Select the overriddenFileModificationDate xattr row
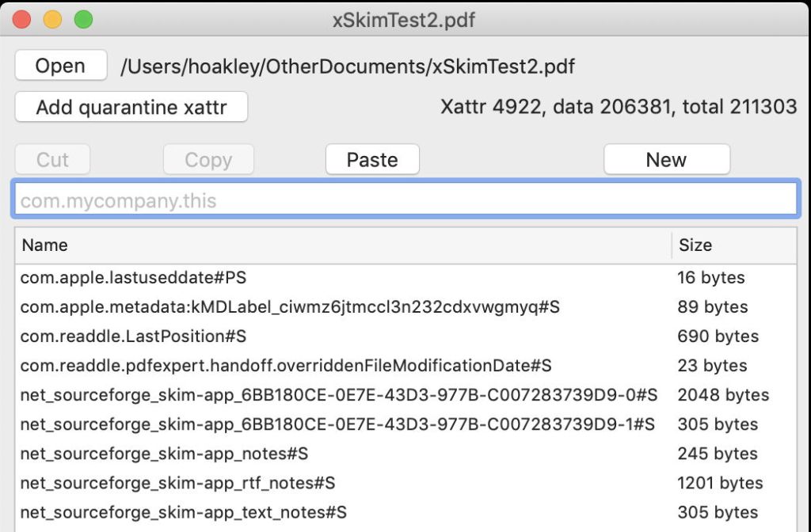Screen dimensions: 811x532 [x=286, y=366]
